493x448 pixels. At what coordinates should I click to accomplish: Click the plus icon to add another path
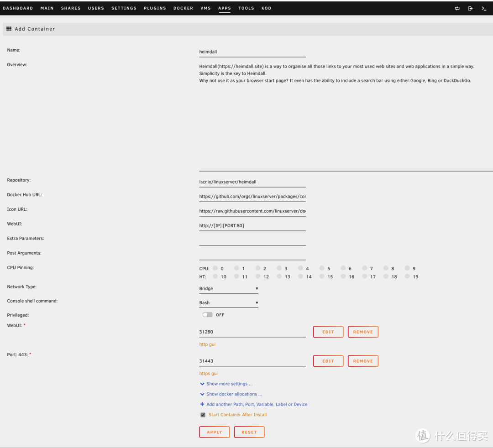(202, 404)
